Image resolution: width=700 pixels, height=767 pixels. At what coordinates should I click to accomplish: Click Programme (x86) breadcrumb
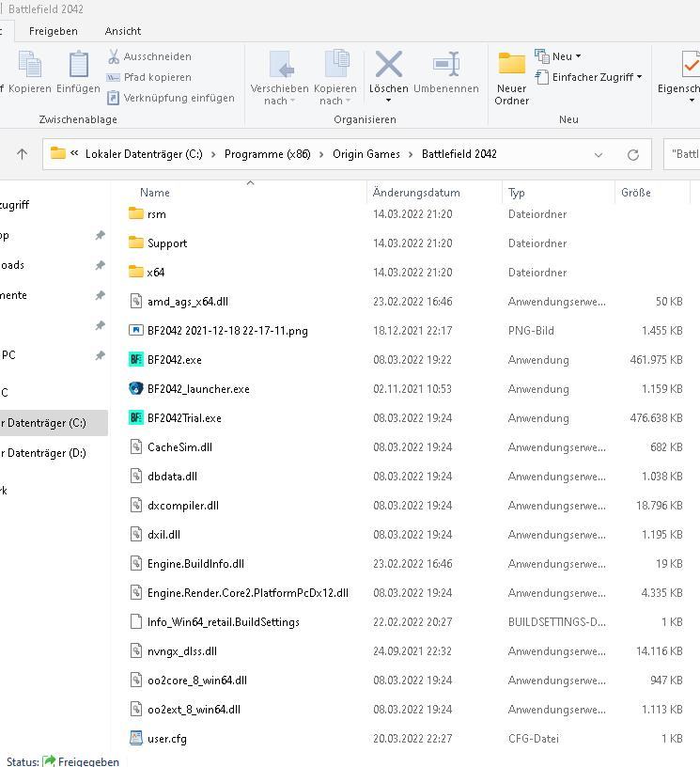coord(268,154)
